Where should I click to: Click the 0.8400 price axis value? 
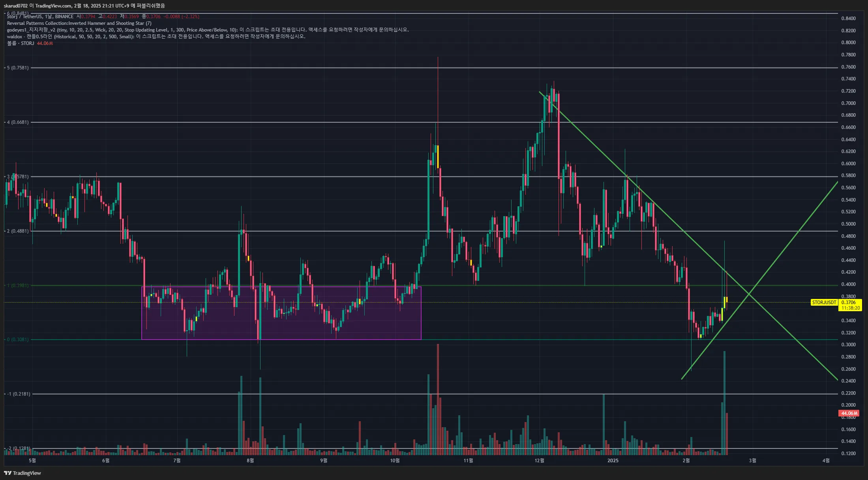(848, 19)
